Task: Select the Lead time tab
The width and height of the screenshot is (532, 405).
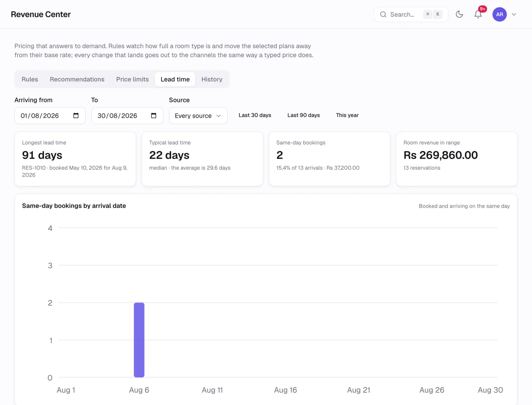Action: pos(175,79)
